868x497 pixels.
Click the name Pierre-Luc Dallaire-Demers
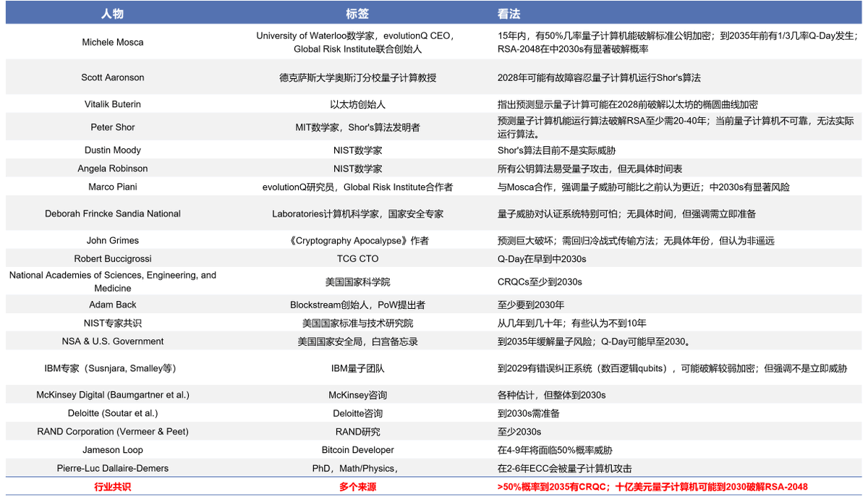coord(113,468)
